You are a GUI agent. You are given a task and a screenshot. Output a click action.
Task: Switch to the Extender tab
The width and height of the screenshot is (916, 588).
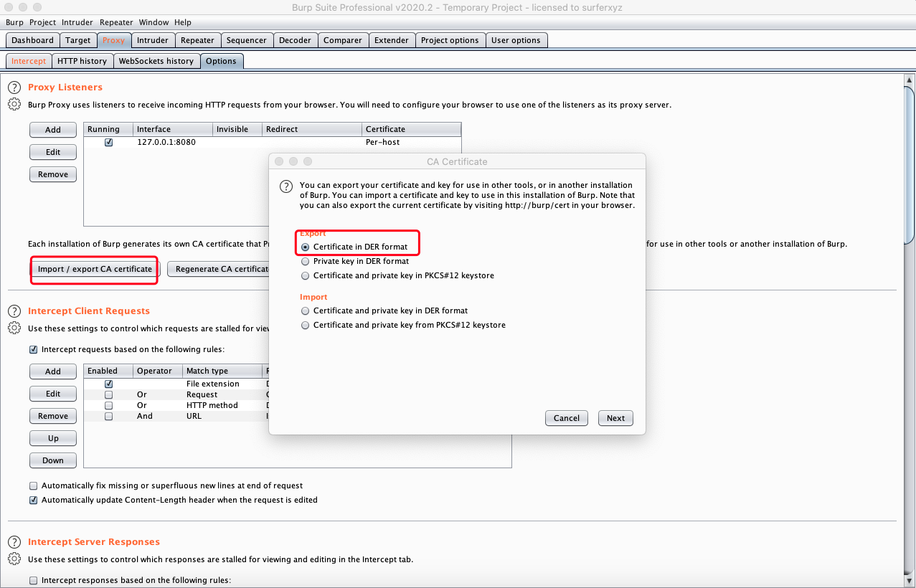[392, 40]
